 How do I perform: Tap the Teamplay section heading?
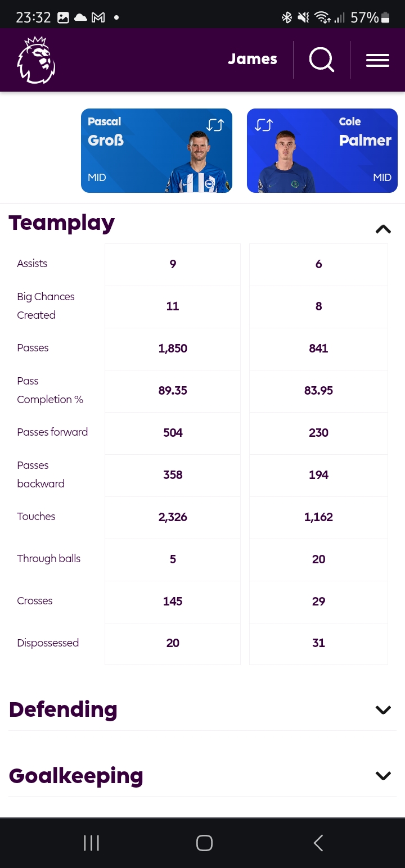pos(62,224)
